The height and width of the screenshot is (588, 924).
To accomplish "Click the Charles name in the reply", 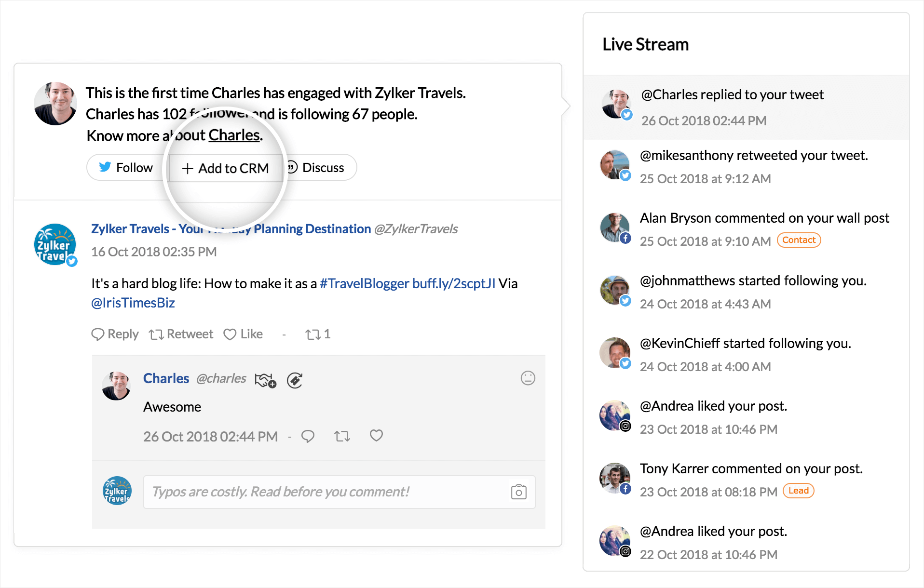I will pos(166,378).
